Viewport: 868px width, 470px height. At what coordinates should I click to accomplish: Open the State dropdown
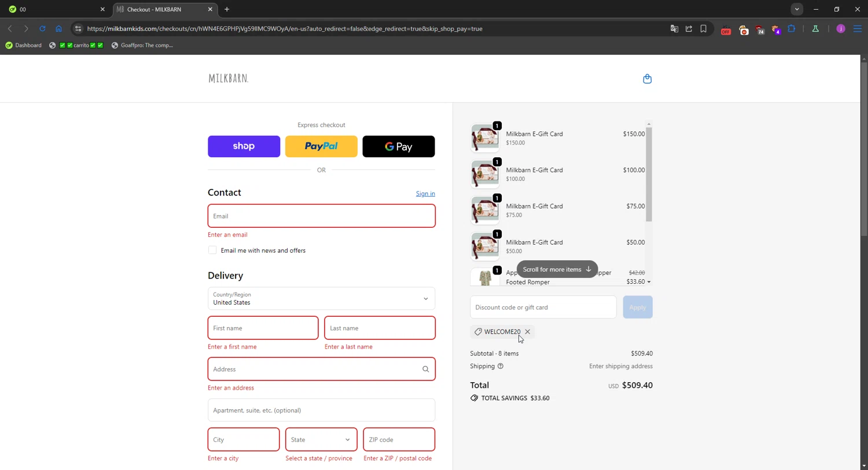point(321,439)
